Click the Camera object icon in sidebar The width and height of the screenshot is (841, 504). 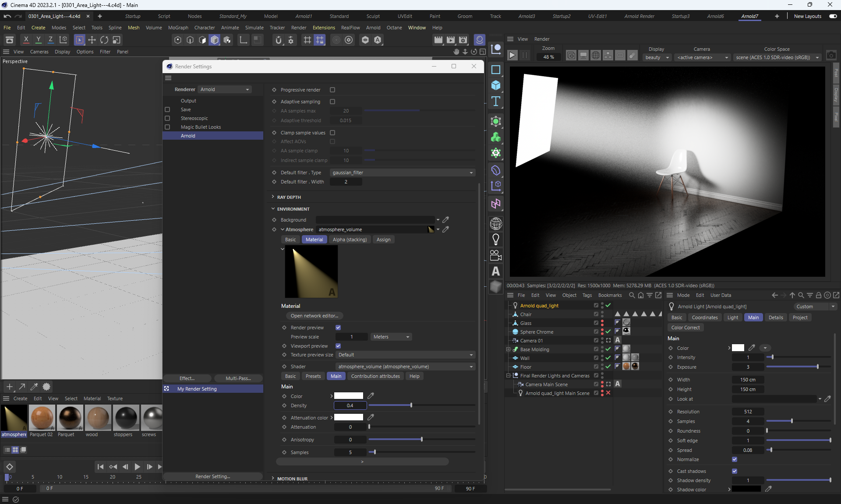click(496, 255)
